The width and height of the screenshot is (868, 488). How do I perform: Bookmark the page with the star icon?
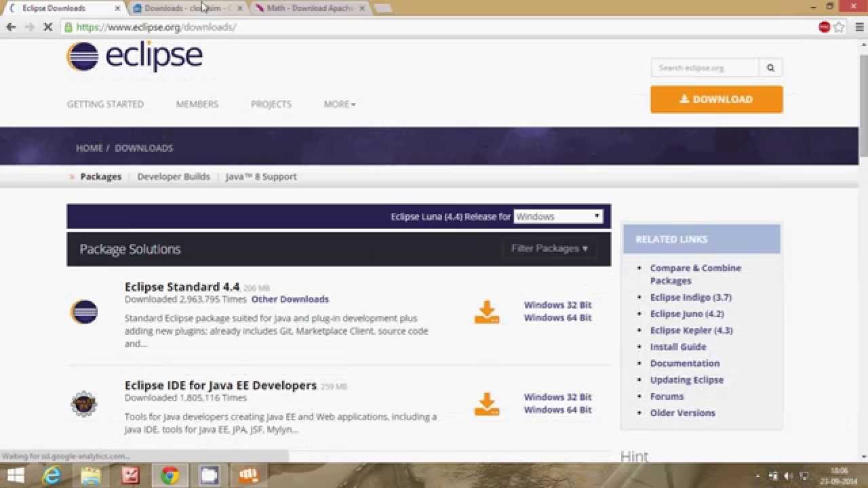tap(839, 27)
